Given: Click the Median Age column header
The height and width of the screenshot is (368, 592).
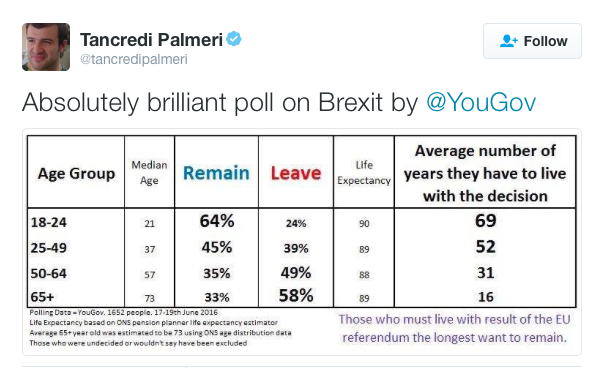Looking at the screenshot, I should [149, 172].
